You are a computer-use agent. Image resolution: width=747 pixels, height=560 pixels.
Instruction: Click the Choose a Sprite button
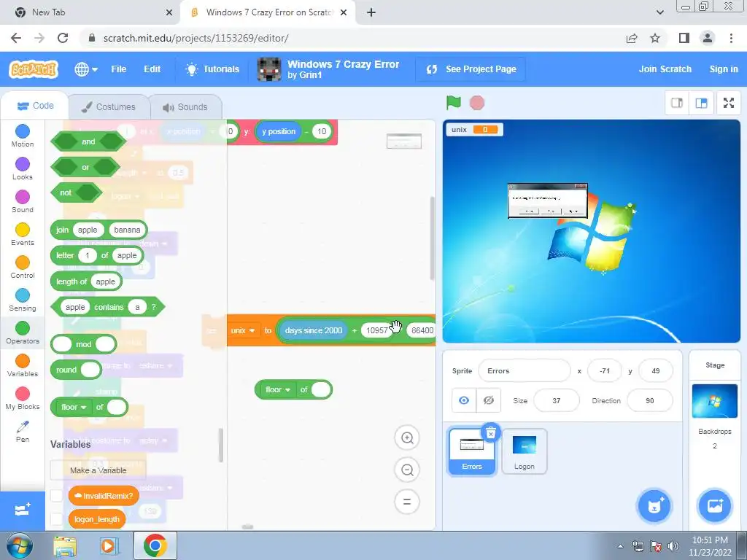(x=654, y=506)
